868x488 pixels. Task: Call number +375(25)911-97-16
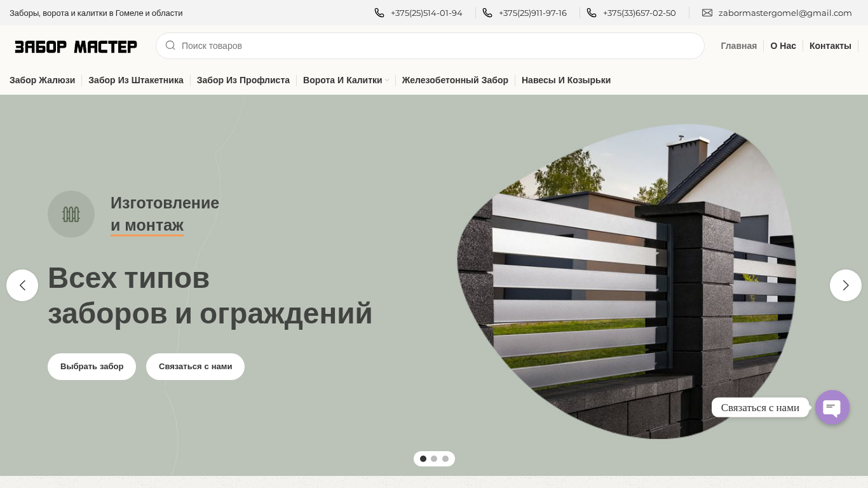coord(532,13)
